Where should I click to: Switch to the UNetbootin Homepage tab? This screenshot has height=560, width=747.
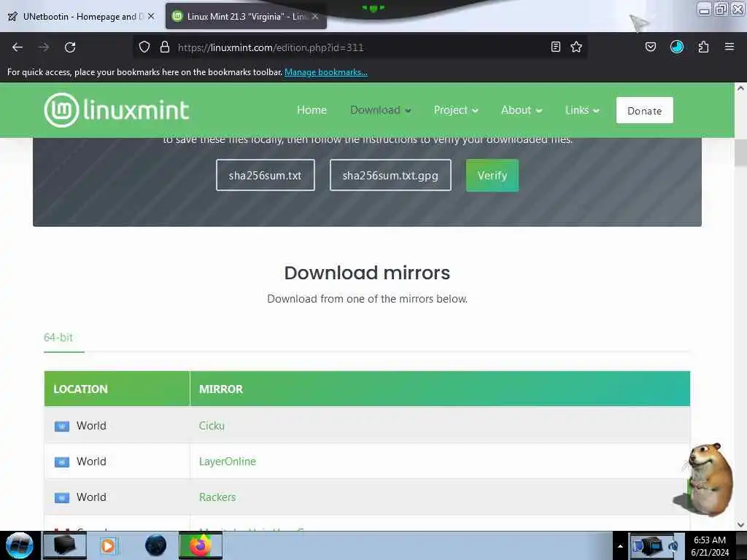pyautogui.click(x=81, y=16)
